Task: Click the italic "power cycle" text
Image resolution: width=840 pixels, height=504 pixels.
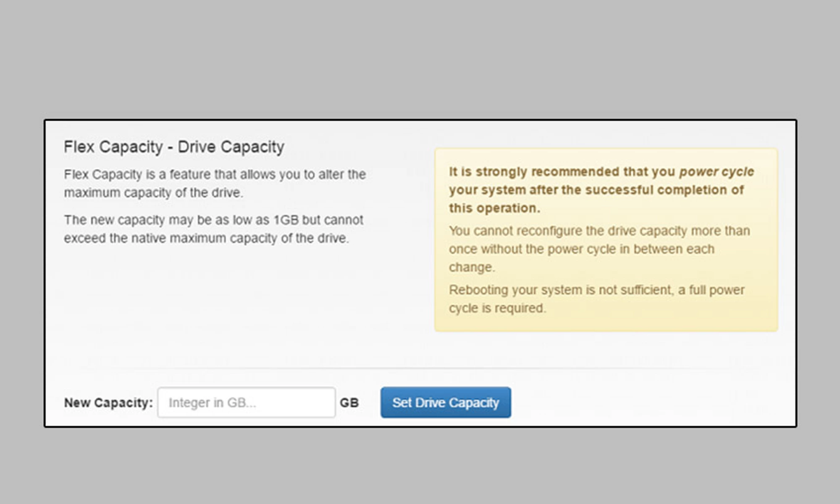Action: tap(717, 172)
